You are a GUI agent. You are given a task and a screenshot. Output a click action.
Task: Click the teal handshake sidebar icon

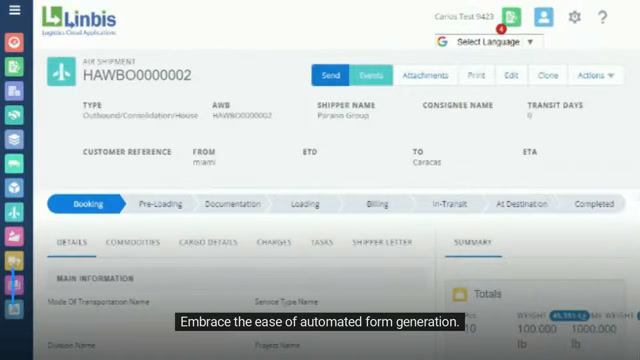point(14,115)
